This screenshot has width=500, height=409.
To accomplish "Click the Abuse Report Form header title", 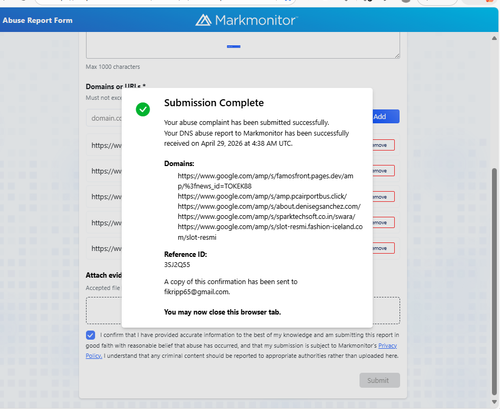I will tap(37, 20).
